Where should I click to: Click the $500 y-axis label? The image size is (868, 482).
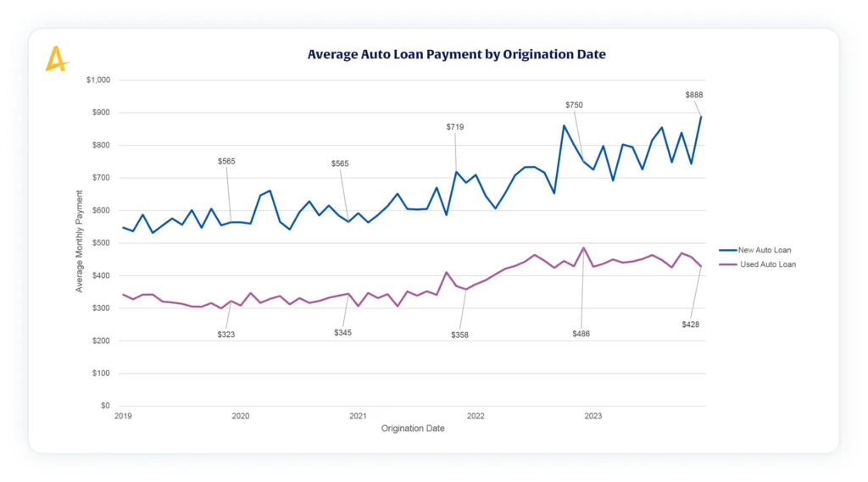101,243
